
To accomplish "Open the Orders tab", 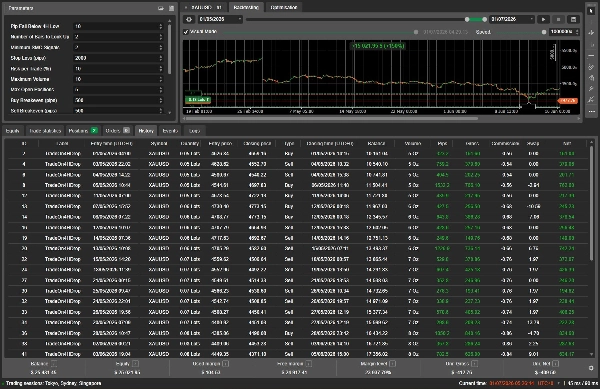I will tap(117, 131).
